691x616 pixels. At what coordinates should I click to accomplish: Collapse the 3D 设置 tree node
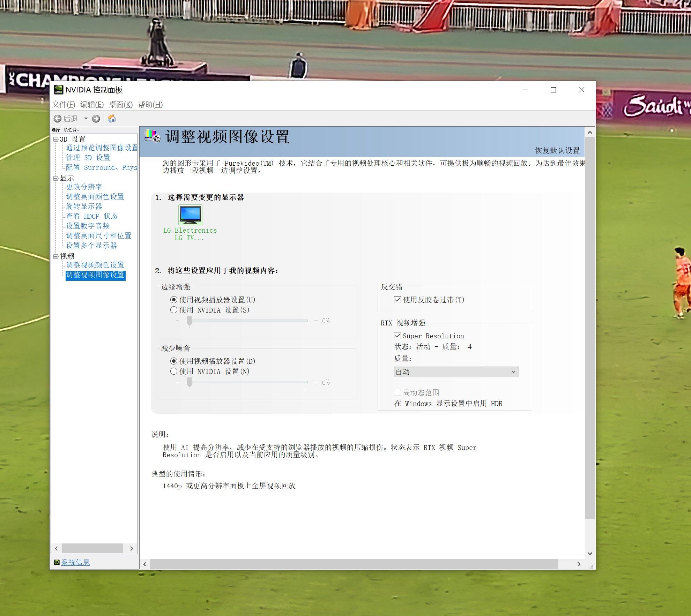tap(55, 139)
